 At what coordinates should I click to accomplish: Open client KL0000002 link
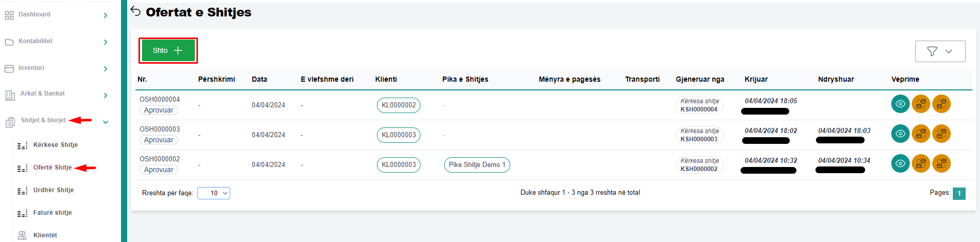[x=398, y=105]
